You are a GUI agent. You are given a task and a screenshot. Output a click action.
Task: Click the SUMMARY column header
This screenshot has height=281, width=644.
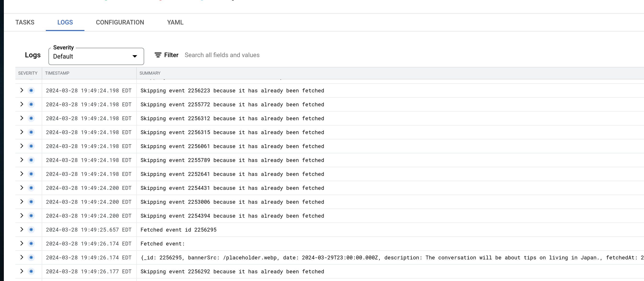click(x=150, y=73)
